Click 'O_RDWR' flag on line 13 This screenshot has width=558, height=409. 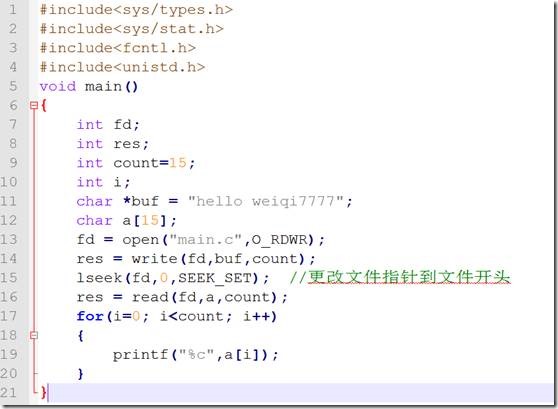coord(279,240)
